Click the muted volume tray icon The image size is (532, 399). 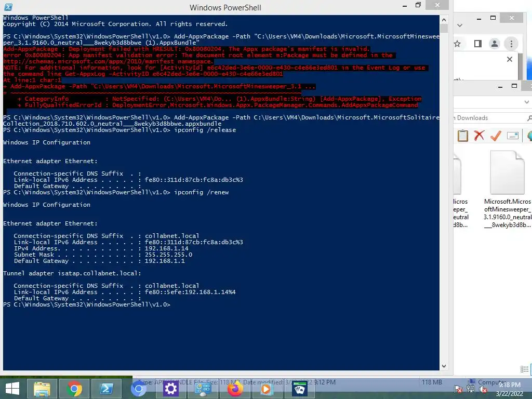483,389
